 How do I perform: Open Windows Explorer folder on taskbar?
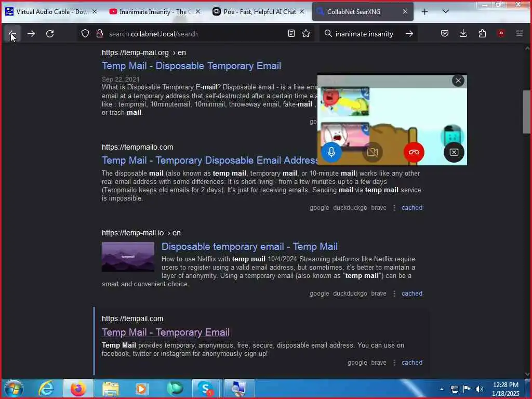[111, 389]
